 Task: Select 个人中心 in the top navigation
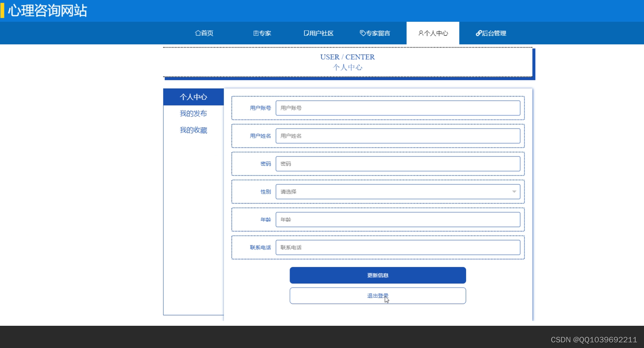(433, 33)
